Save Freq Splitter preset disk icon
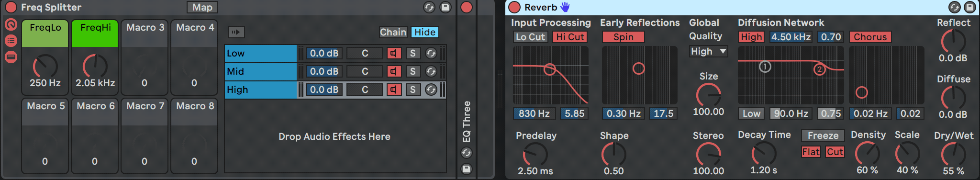980x180 pixels. coord(445,7)
